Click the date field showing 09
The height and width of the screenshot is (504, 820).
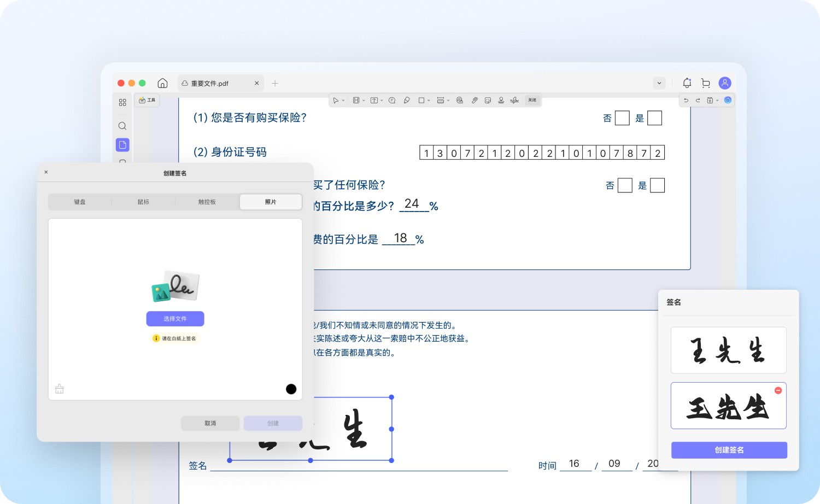[x=617, y=464]
